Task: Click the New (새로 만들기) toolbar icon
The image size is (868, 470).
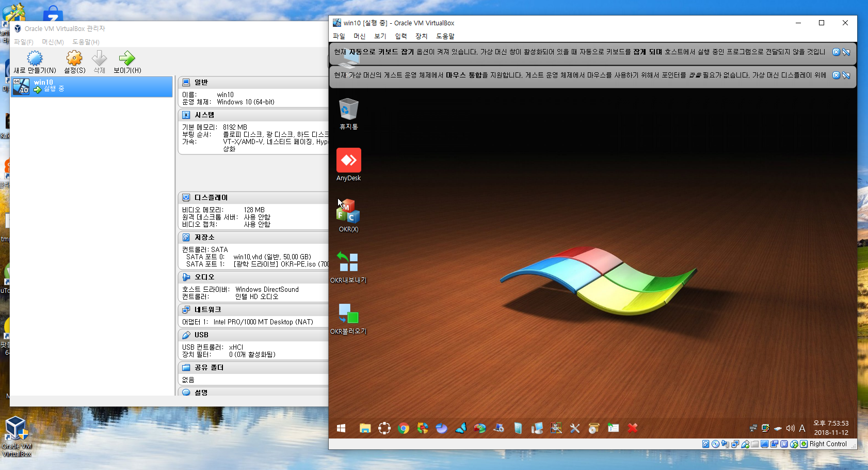Action: coord(35,58)
